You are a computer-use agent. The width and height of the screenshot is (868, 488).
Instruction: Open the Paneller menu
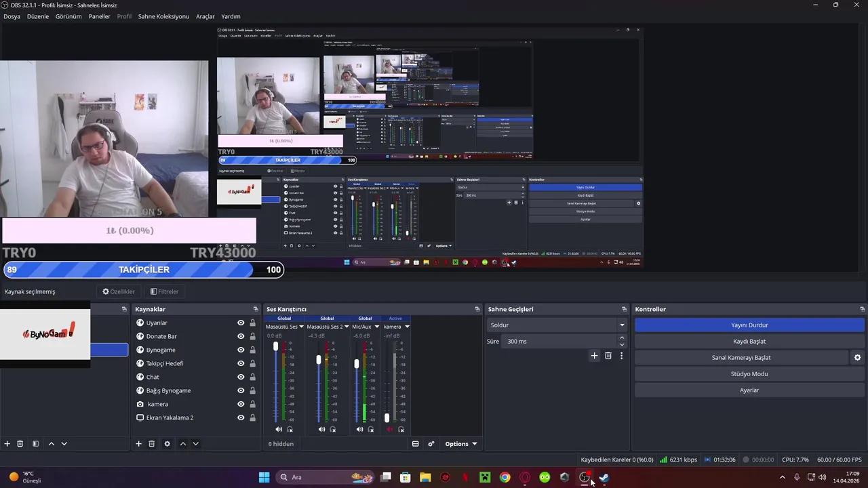click(x=99, y=16)
